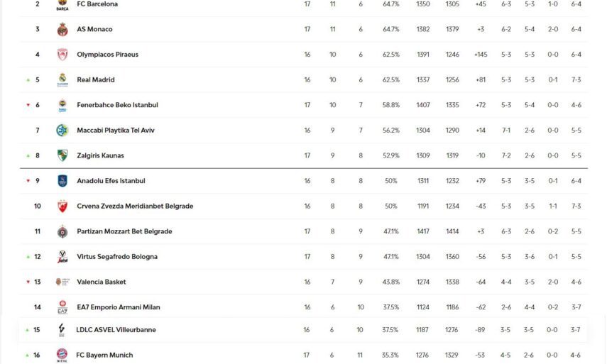The height and width of the screenshot is (364, 607).
Task: Click the Valencia Basket small logo
Action: click(62, 282)
